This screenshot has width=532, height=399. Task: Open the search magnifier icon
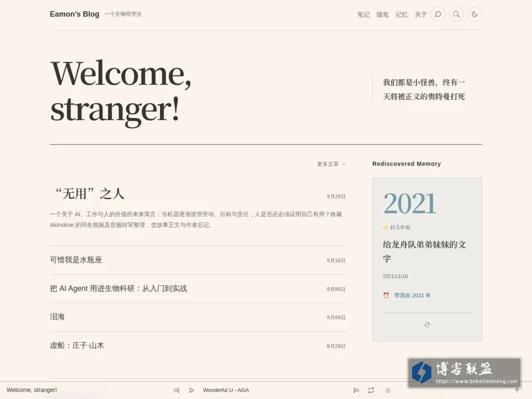click(x=456, y=14)
